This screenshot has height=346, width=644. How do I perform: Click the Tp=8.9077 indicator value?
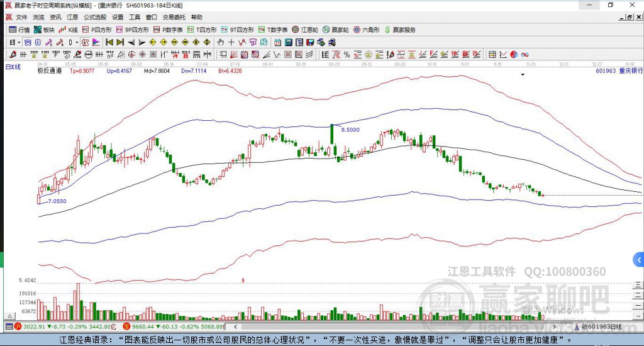82,70
